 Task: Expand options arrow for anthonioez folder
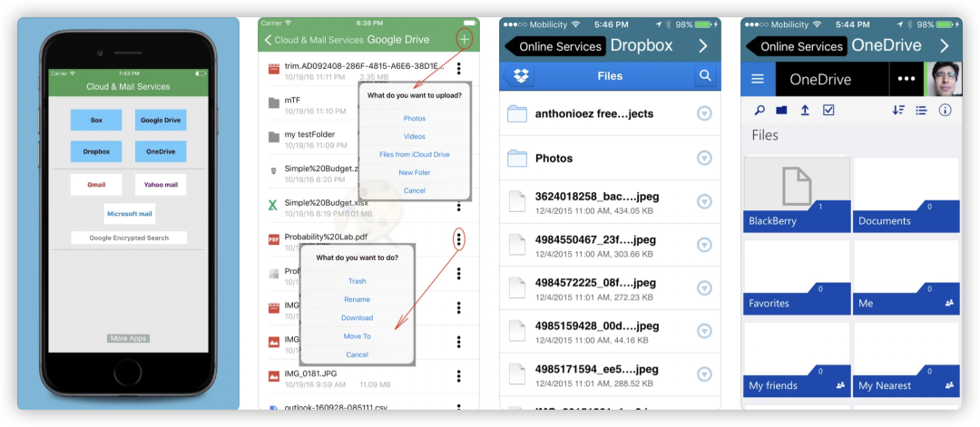pos(704,113)
